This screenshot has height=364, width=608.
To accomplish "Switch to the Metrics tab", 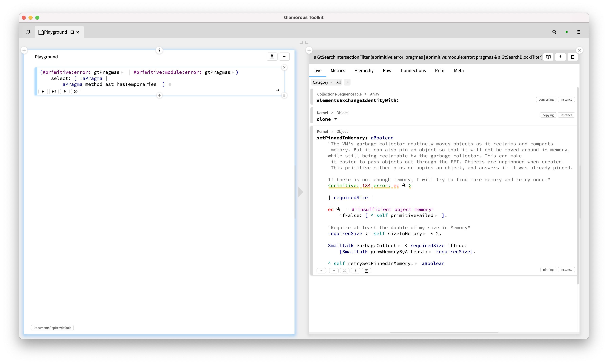I will click(337, 70).
